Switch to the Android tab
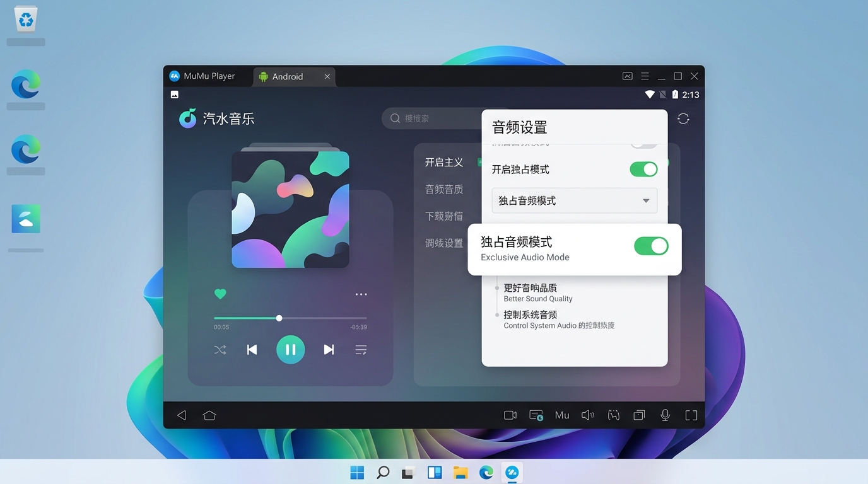868x484 pixels. pyautogui.click(x=287, y=76)
